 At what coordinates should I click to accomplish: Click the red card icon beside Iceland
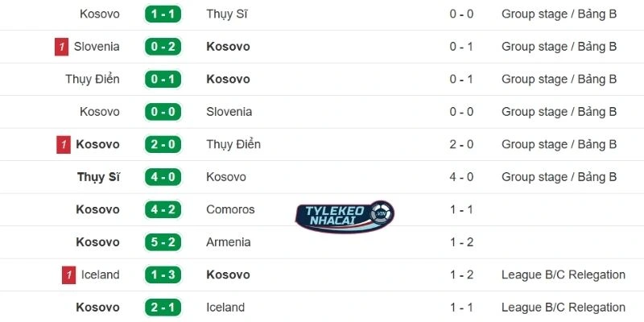(68, 275)
